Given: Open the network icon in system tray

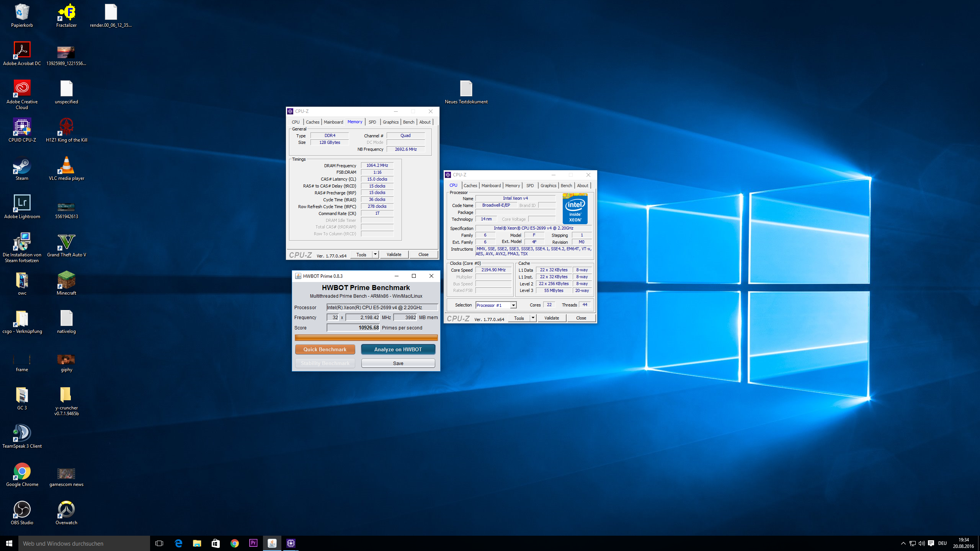Looking at the screenshot, I should point(912,543).
